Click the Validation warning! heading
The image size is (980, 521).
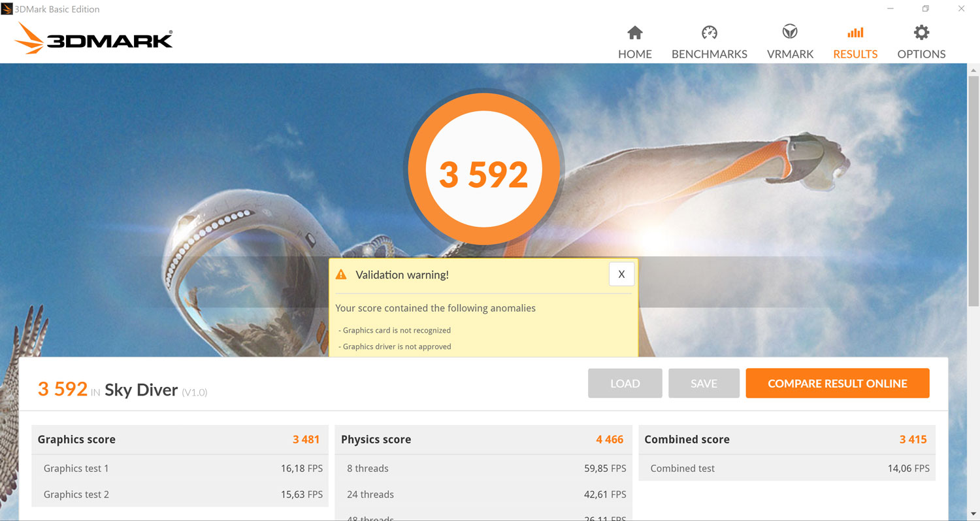(402, 275)
